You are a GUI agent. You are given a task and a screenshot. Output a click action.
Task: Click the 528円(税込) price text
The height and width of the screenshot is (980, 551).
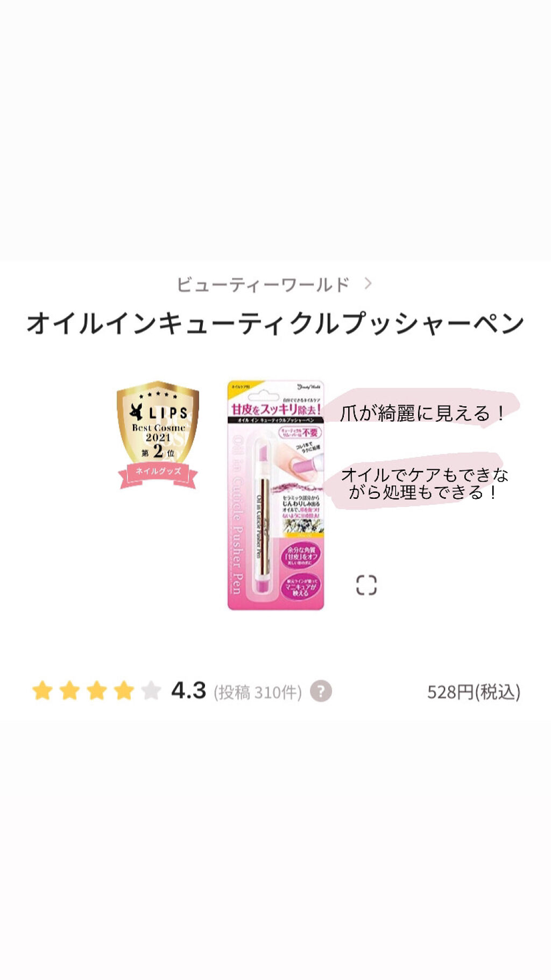click(474, 692)
